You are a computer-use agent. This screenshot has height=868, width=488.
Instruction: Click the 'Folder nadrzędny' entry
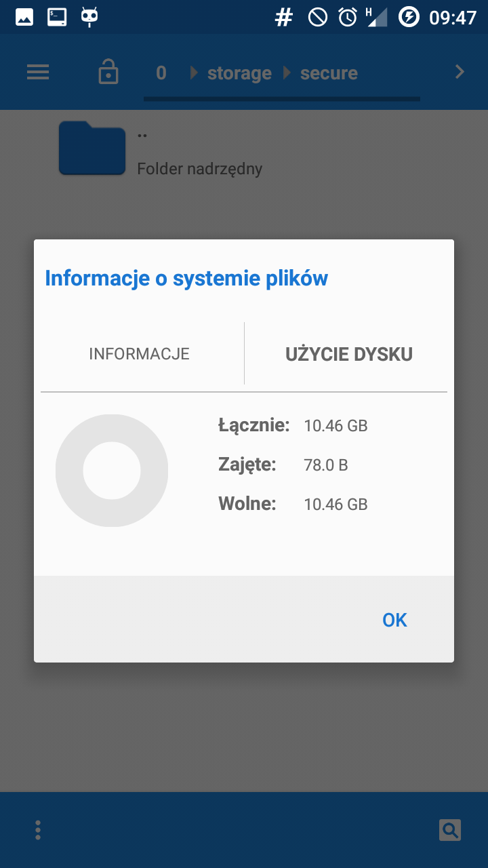click(x=199, y=169)
